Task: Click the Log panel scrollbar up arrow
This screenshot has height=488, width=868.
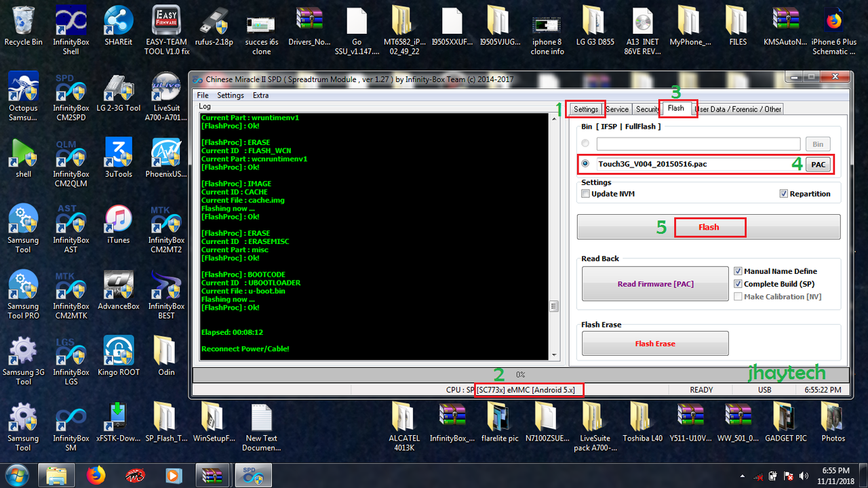Action: tap(554, 118)
